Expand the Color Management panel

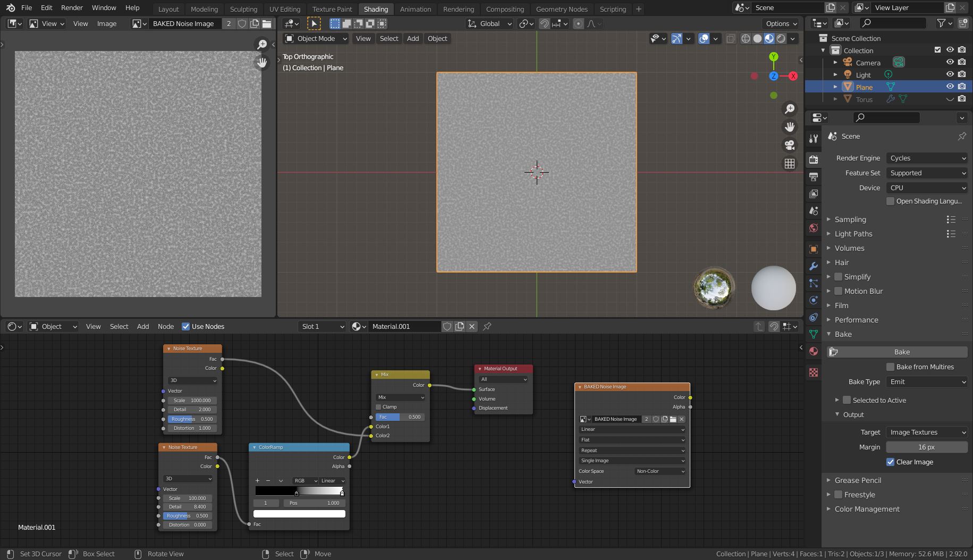(867, 509)
